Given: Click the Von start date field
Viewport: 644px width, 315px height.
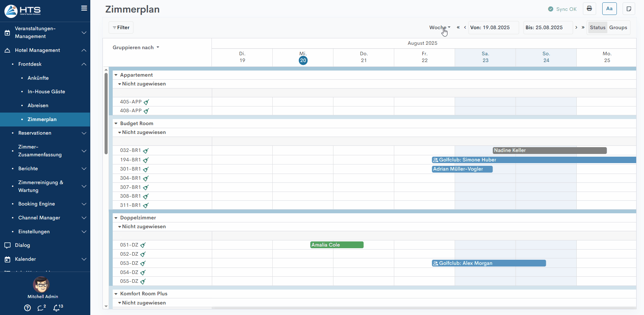Looking at the screenshot, I should coord(493,27).
